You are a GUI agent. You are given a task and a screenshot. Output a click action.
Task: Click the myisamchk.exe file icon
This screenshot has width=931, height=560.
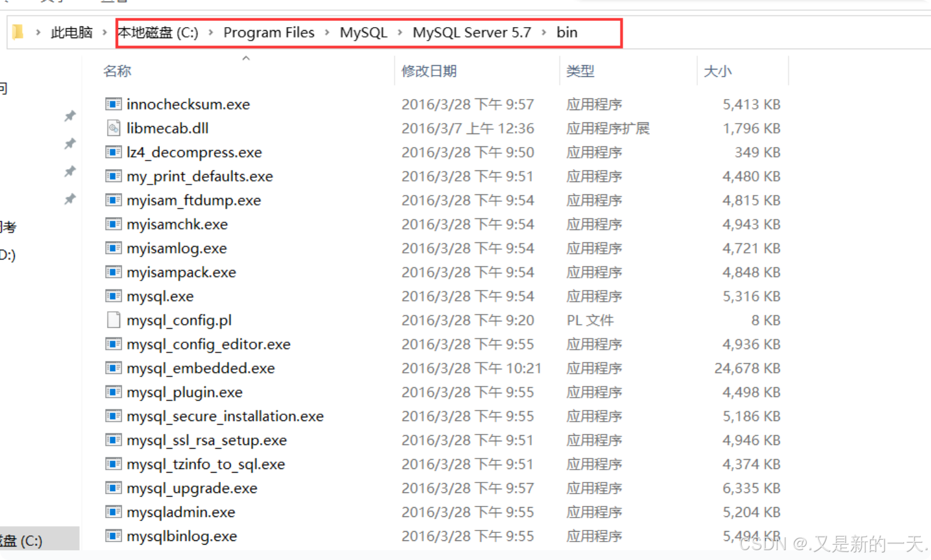pyautogui.click(x=113, y=224)
